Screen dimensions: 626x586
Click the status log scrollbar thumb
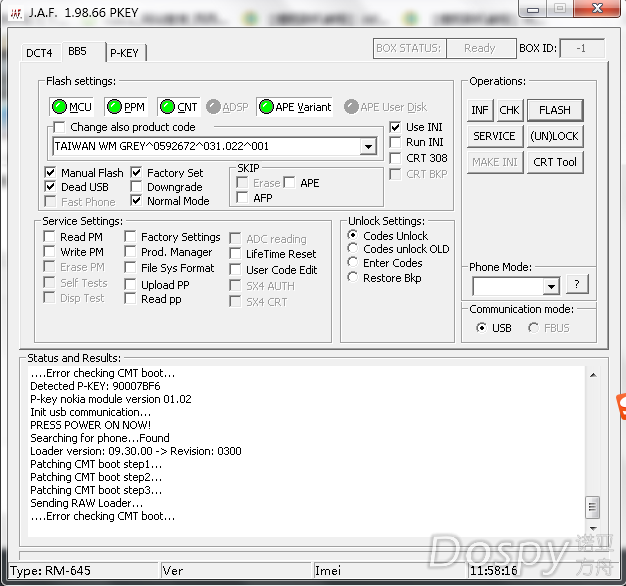(592, 507)
